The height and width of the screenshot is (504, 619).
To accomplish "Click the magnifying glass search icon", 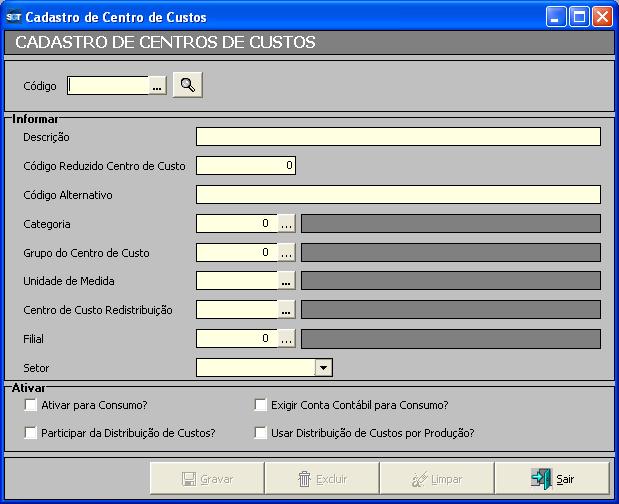I will pyautogui.click(x=187, y=86).
